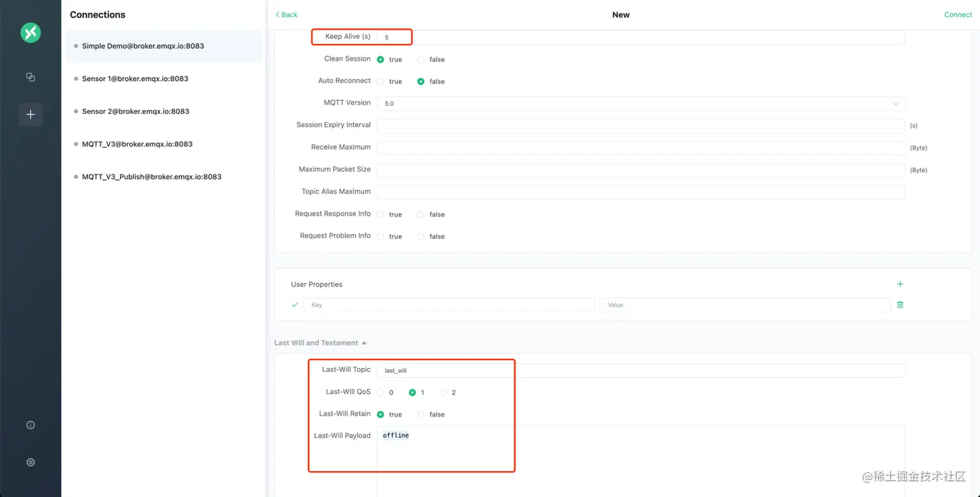Open the MQTT Version dropdown

coord(640,104)
